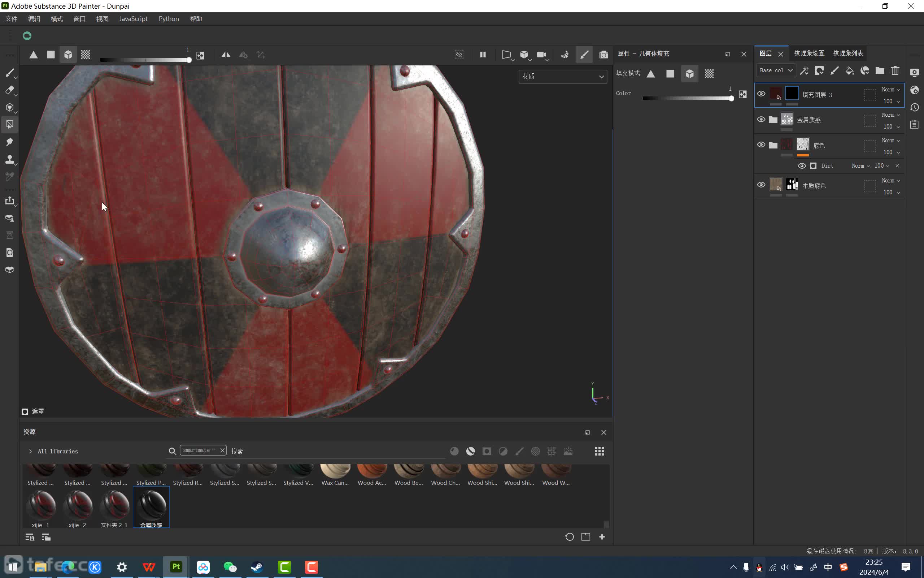The image size is (924, 578).
Task: Switch to the 纹理集列表 tab
Action: [x=848, y=53]
